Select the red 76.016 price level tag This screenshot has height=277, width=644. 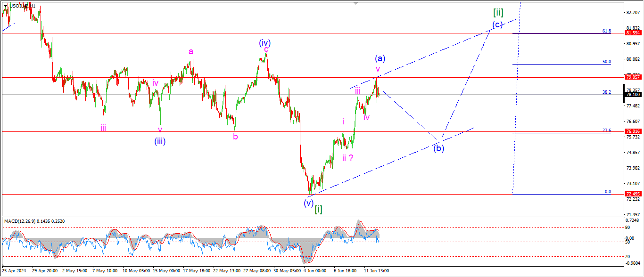point(632,131)
